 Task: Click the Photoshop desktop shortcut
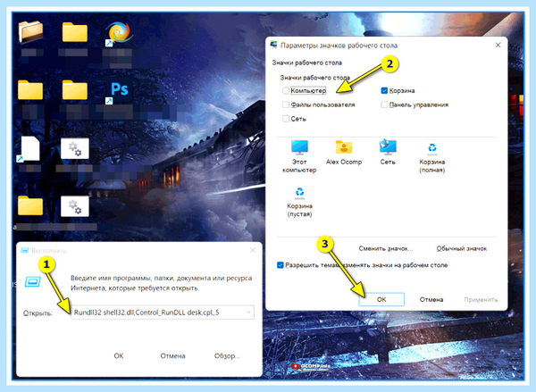pos(120,90)
